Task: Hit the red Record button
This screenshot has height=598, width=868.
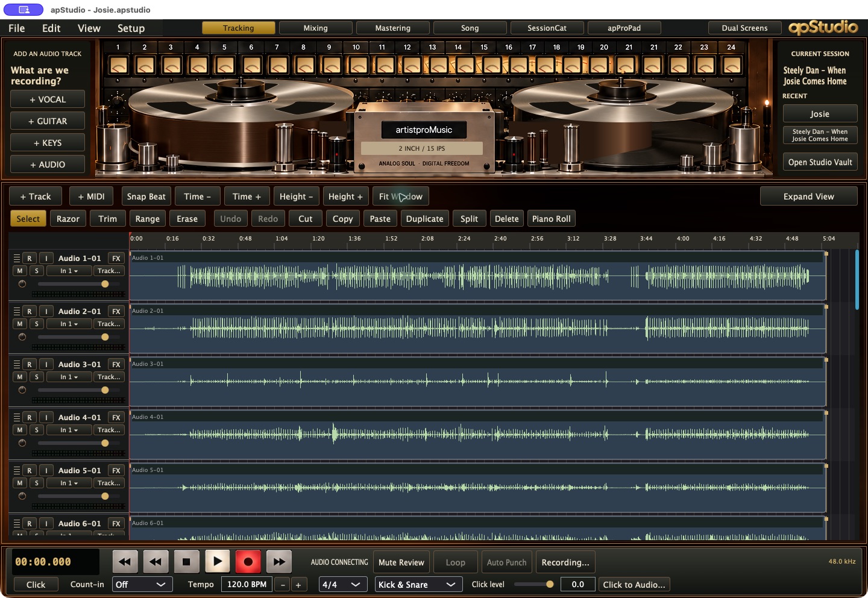Action: [x=248, y=562]
